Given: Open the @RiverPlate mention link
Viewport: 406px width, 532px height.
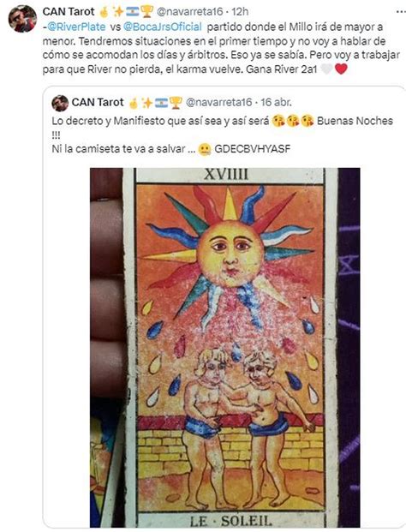Looking at the screenshot, I should [x=76, y=27].
